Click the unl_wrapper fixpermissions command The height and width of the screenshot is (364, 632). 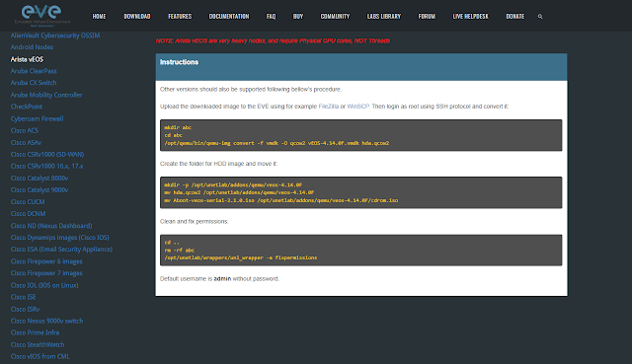click(241, 257)
